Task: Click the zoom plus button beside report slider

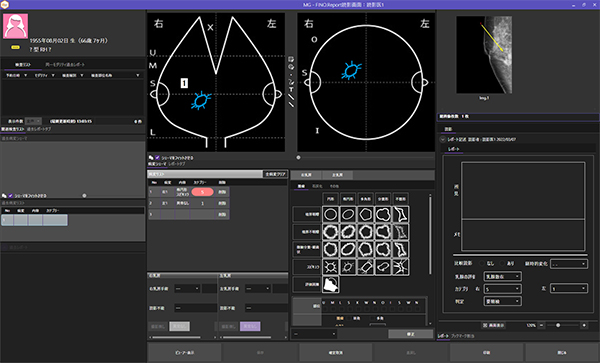Action: pyautogui.click(x=584, y=325)
